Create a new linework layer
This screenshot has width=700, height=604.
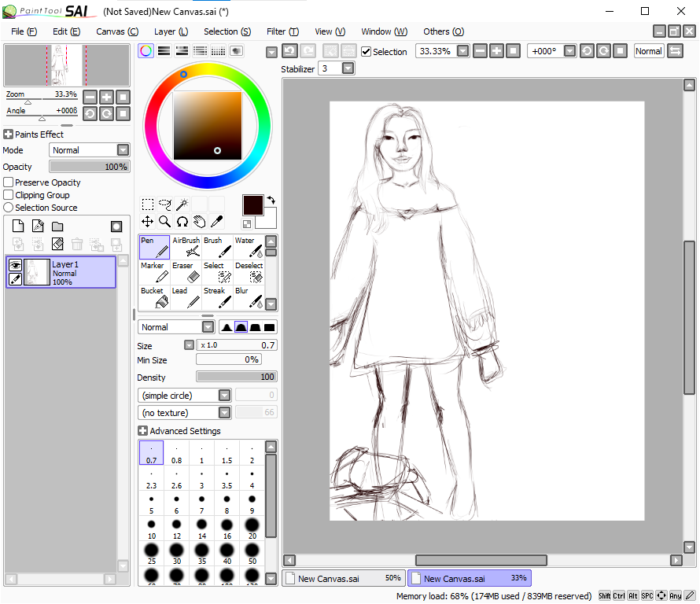pyautogui.click(x=38, y=226)
